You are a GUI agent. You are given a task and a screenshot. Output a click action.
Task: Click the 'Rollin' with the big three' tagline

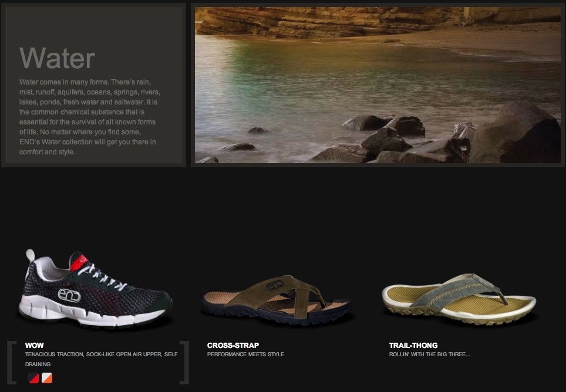point(430,354)
